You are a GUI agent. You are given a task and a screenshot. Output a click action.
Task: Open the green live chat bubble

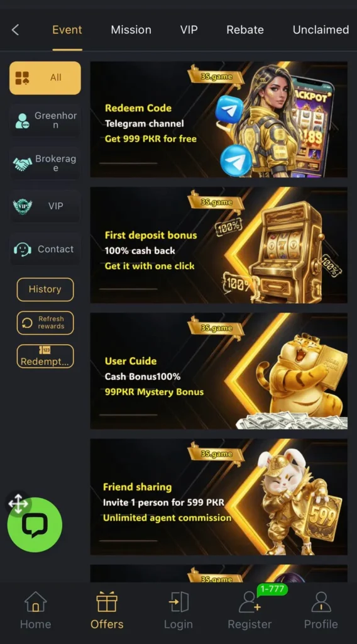pyautogui.click(x=35, y=525)
